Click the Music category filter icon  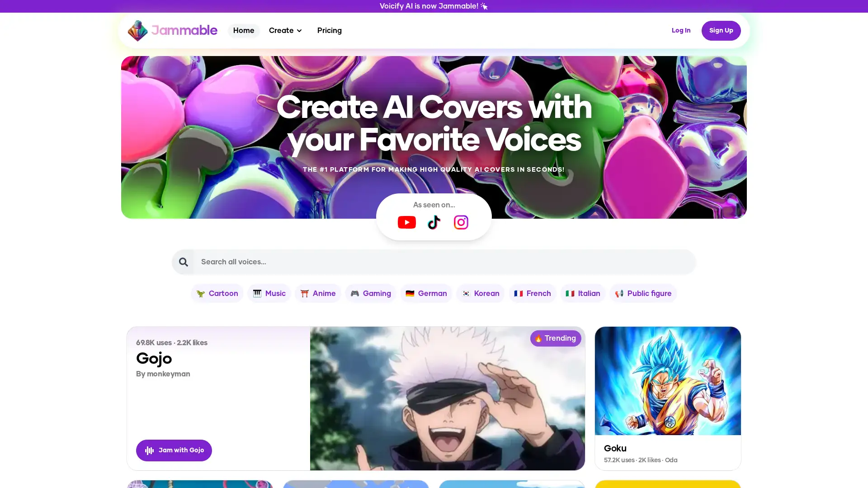point(257,293)
